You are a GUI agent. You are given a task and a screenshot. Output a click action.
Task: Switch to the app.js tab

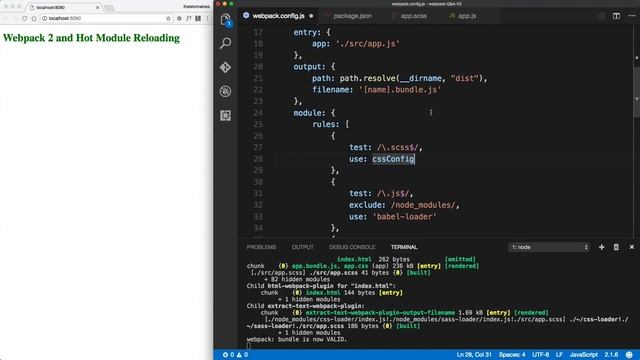click(467, 16)
